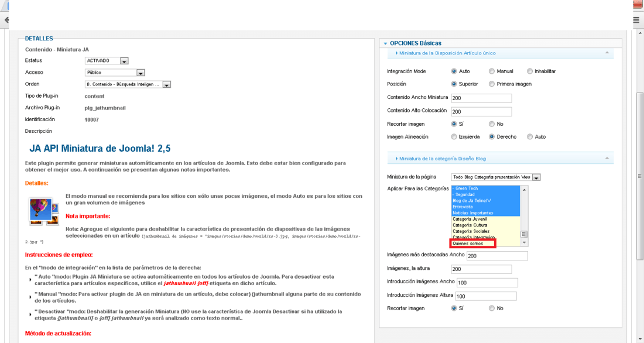Click the Contenido Ancho Miniatura field

[x=481, y=98]
